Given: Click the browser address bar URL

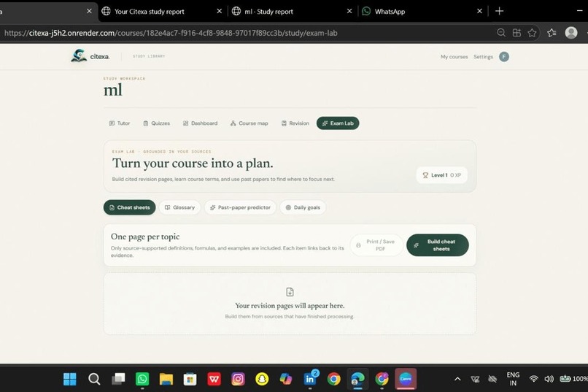Looking at the screenshot, I should coord(171,33).
